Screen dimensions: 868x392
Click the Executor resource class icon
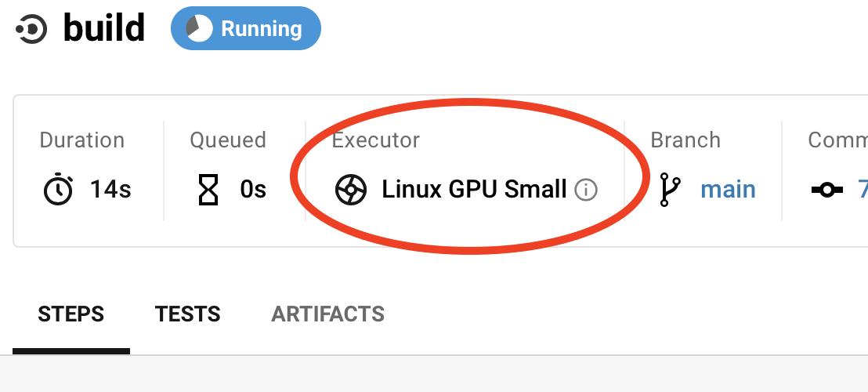[x=350, y=190]
